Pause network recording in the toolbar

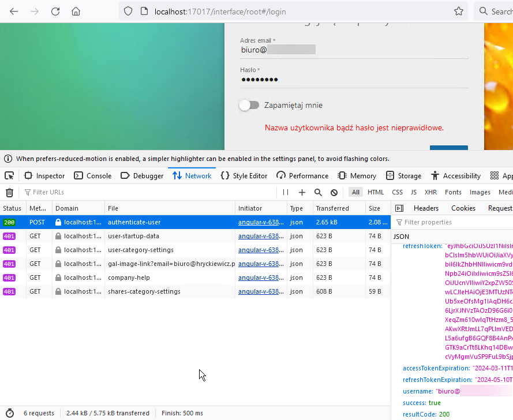[286, 192]
